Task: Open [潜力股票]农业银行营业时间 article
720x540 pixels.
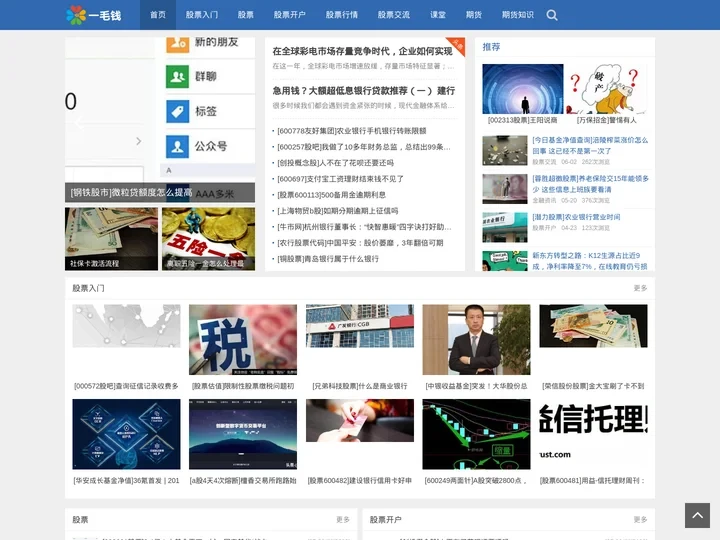Action: pos(576,217)
